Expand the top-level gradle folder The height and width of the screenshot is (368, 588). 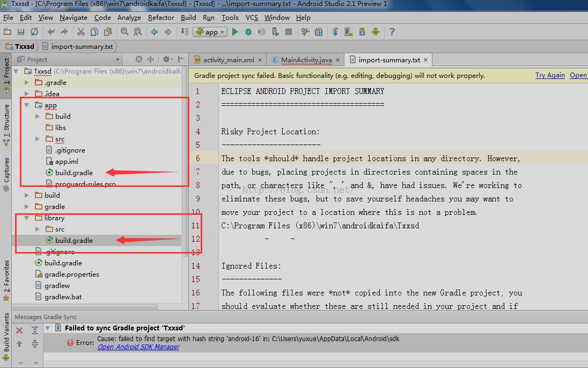pyautogui.click(x=27, y=206)
